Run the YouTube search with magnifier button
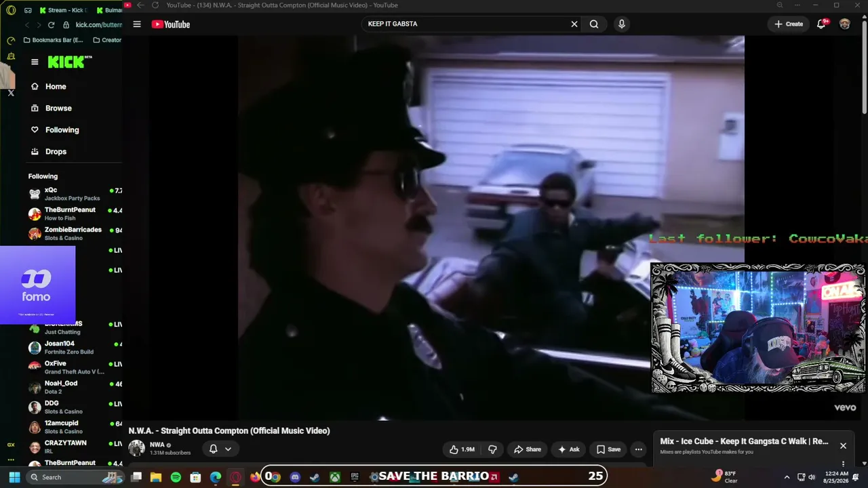The image size is (868, 488). pyautogui.click(x=594, y=24)
